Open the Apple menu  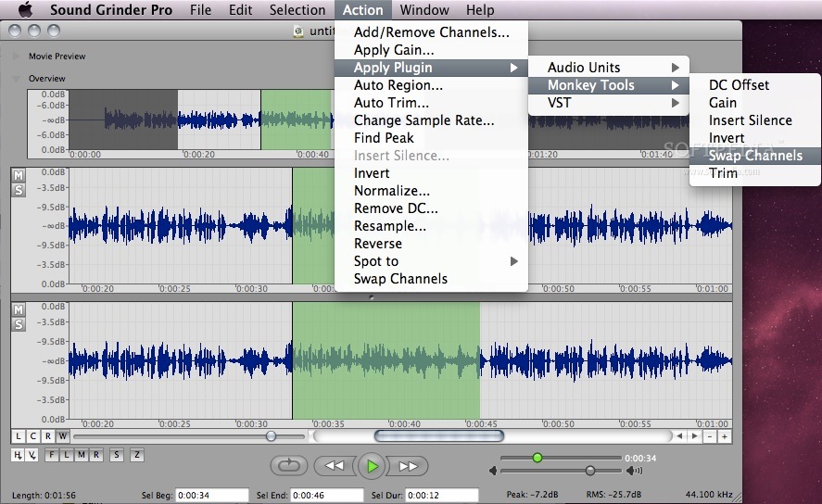pos(25,9)
